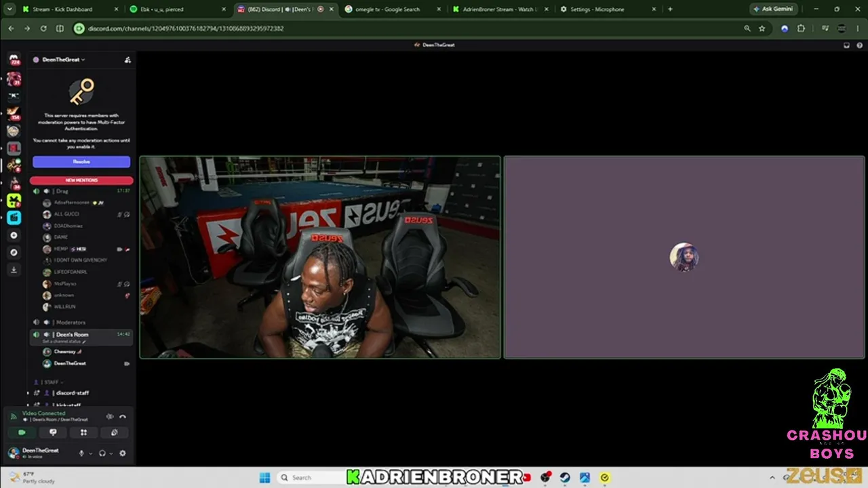Open Download Apps icon in server rail
This screenshot has height=488, width=868.
click(14, 269)
